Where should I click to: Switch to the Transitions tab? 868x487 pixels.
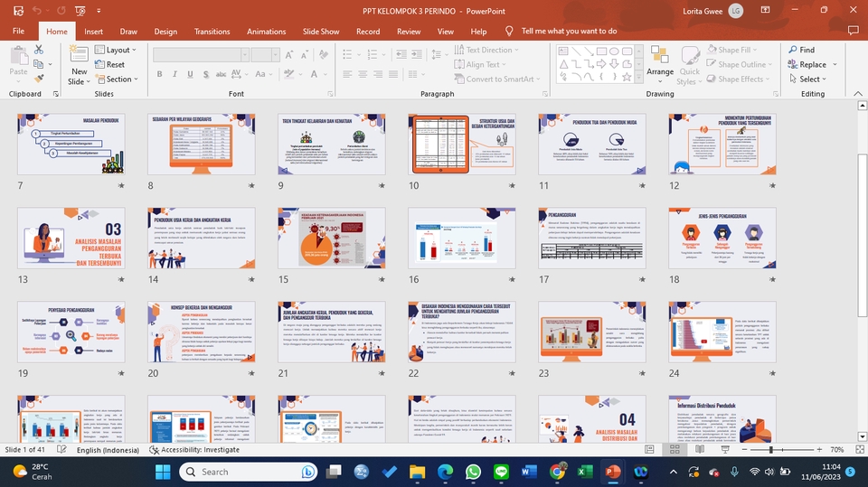coord(212,32)
